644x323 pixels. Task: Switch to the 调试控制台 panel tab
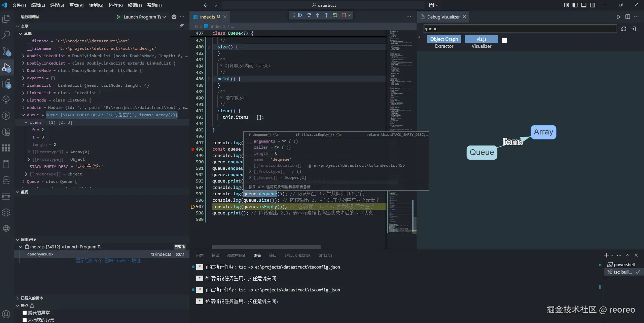[236, 255]
